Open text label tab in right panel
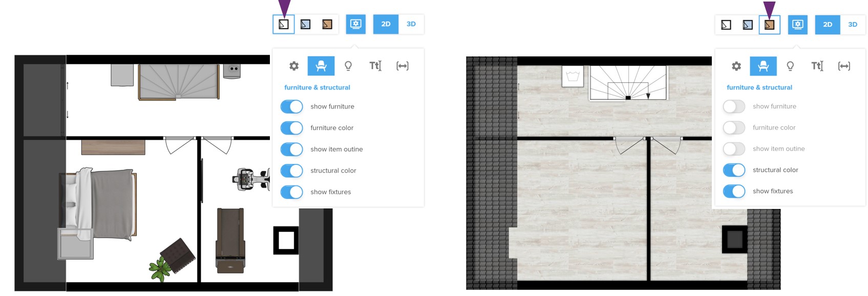 click(817, 66)
